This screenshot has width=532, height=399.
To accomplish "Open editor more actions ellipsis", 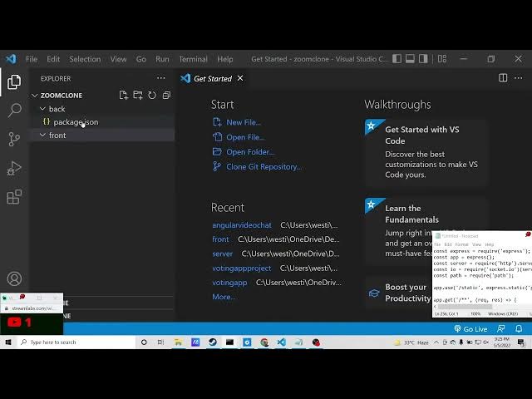I will (x=519, y=78).
